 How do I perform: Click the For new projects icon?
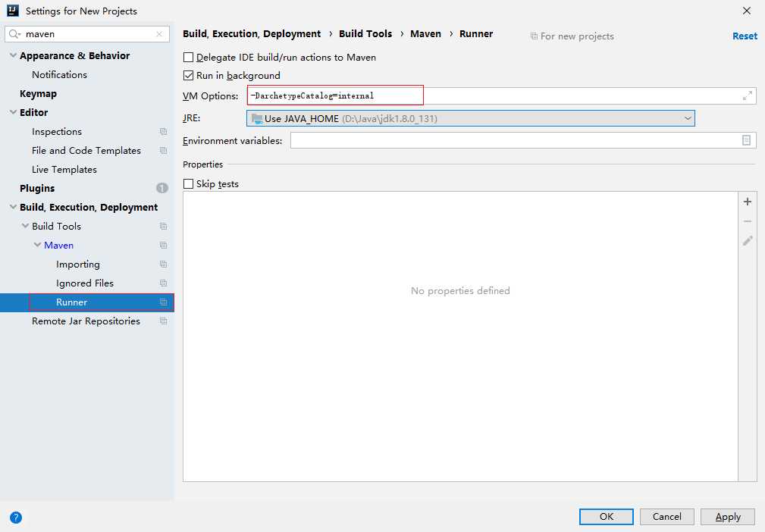534,36
